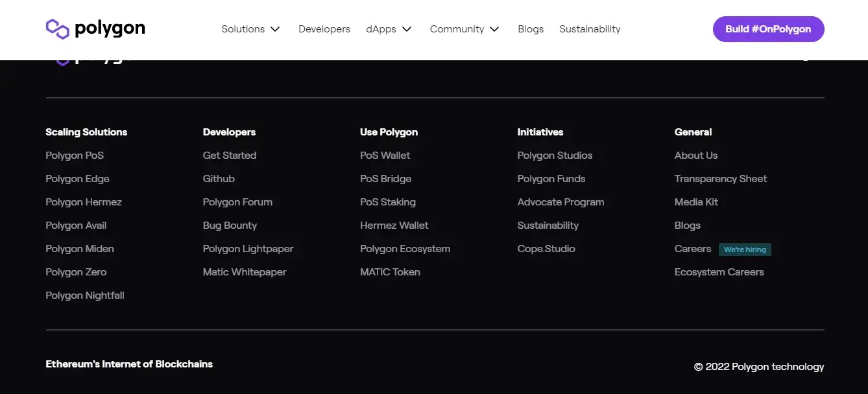Image resolution: width=868 pixels, height=394 pixels.
Task: Expand the Solutions dropdown chevron
Action: tap(275, 29)
